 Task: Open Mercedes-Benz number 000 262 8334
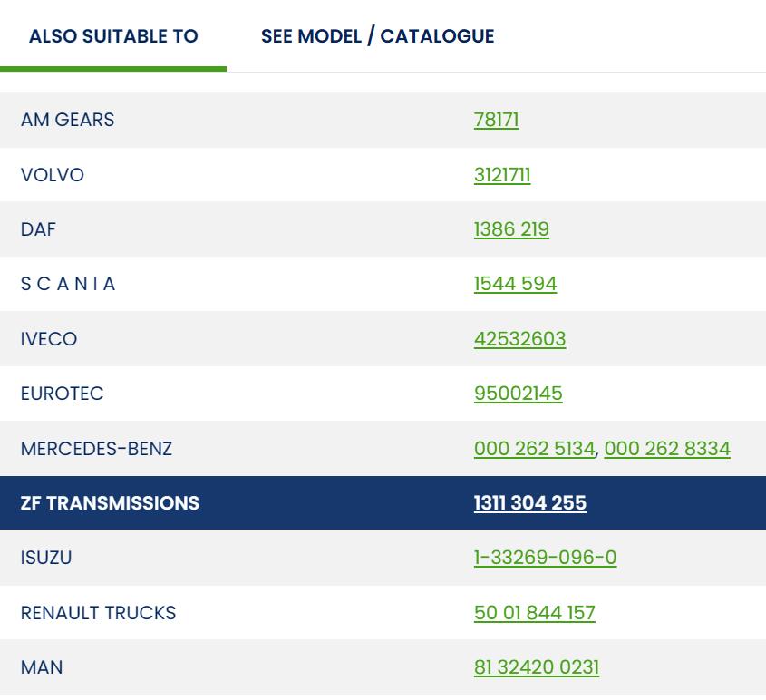(666, 449)
